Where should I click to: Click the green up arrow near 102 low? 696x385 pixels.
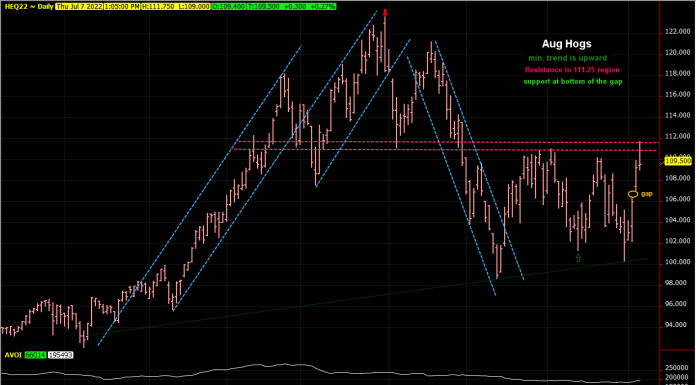pyautogui.click(x=578, y=258)
